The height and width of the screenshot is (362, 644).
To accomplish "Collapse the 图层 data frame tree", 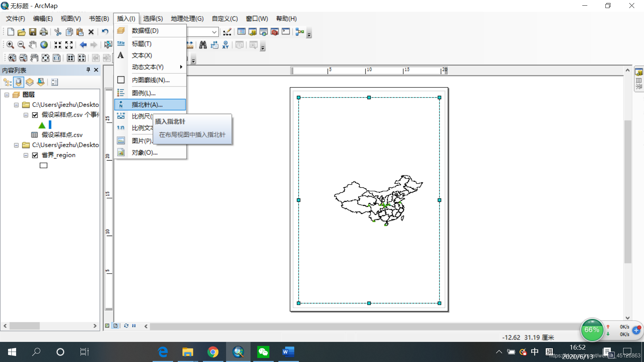I will [7, 95].
